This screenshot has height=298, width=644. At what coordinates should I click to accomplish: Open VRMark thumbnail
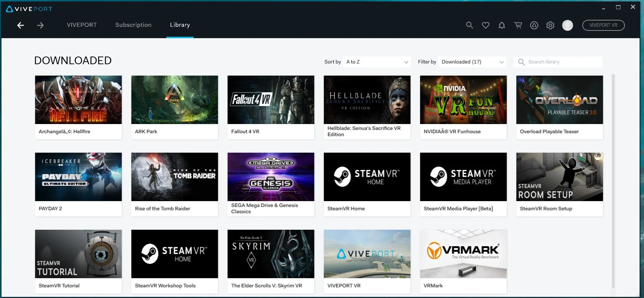[x=463, y=254]
